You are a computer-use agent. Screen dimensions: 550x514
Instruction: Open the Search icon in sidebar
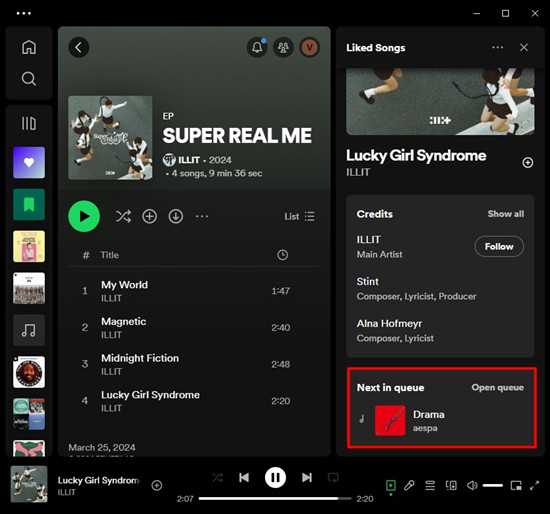(29, 79)
